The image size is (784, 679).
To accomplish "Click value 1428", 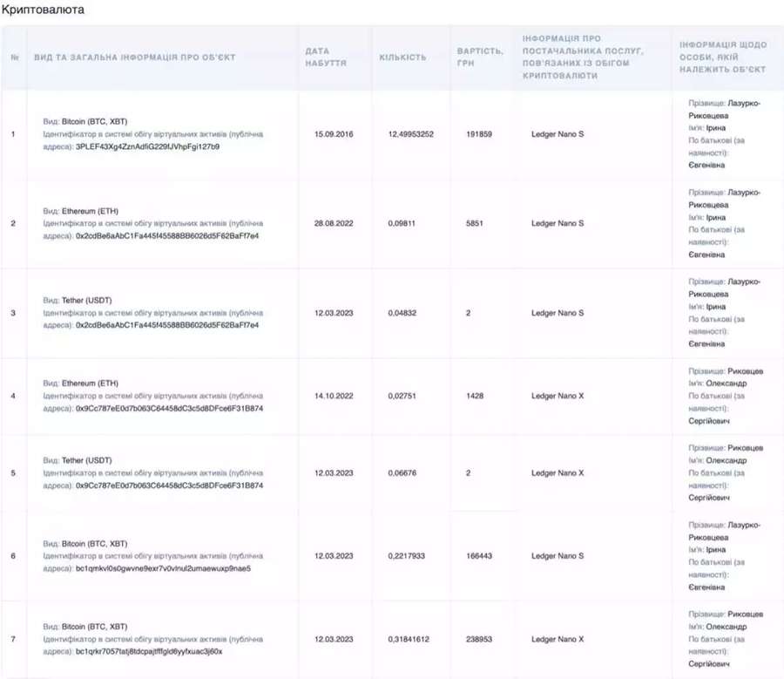I will (475, 396).
